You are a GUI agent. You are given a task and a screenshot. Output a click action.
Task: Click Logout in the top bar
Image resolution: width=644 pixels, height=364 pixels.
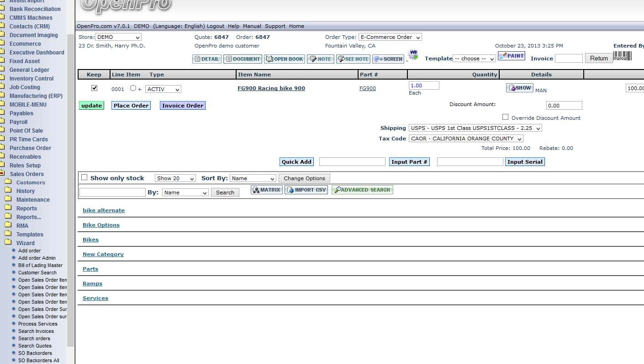pos(216,26)
